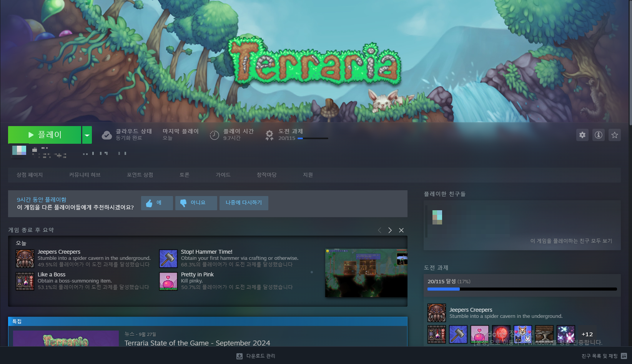
Task: Click the Stop! Hammer Time! title text
Action: coord(206,252)
